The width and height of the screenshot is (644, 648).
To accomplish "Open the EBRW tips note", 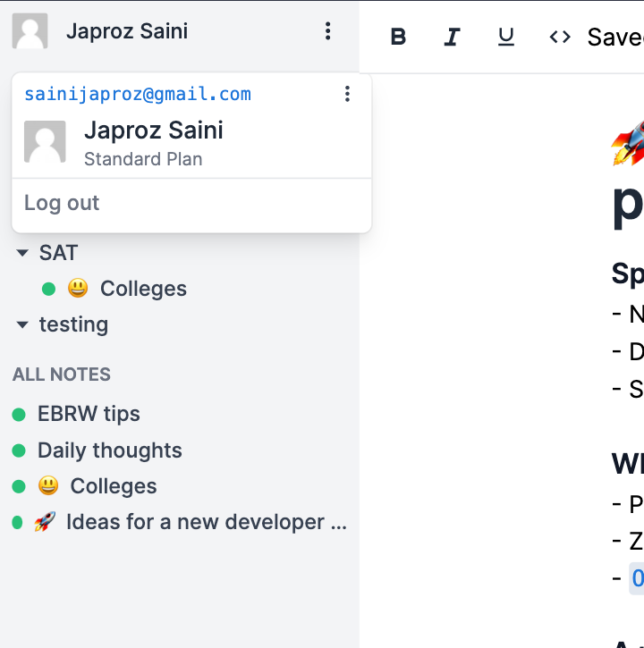I will pyautogui.click(x=89, y=414).
